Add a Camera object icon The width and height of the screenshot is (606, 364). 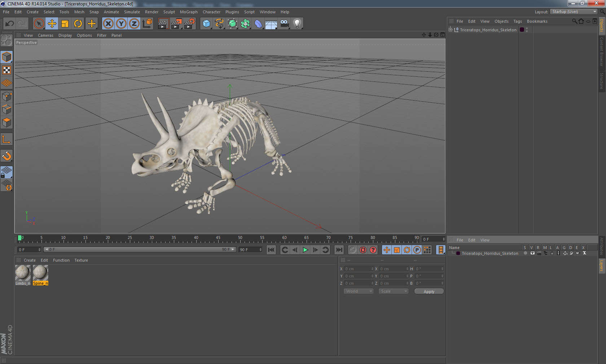[284, 24]
